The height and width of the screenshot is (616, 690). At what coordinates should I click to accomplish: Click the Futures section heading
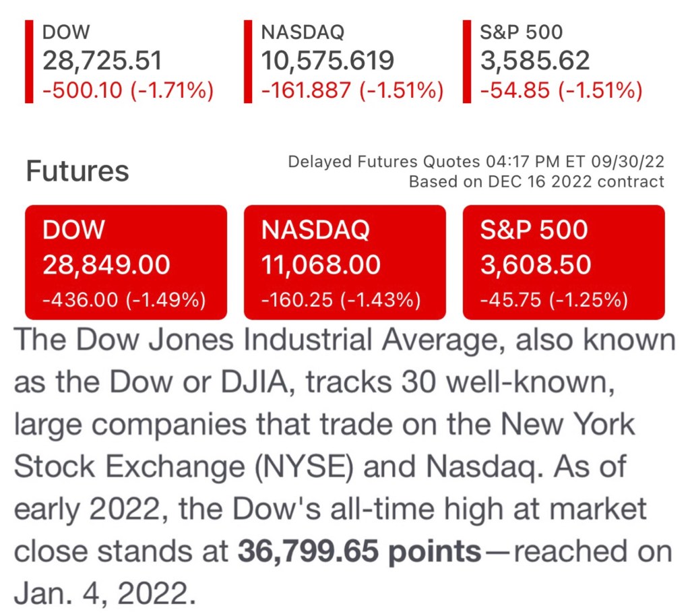(x=77, y=171)
